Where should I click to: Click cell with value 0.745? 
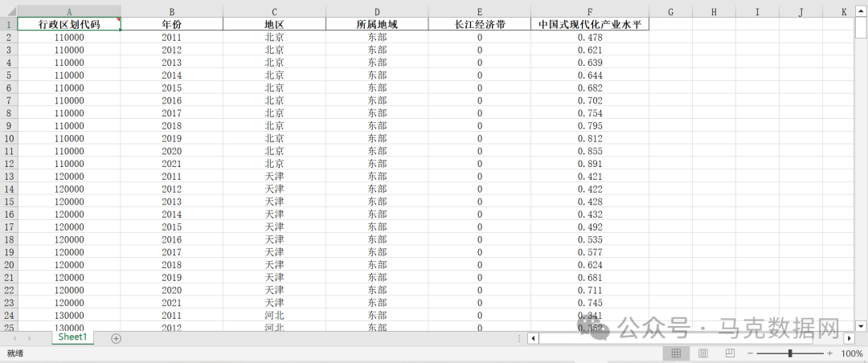(x=590, y=303)
